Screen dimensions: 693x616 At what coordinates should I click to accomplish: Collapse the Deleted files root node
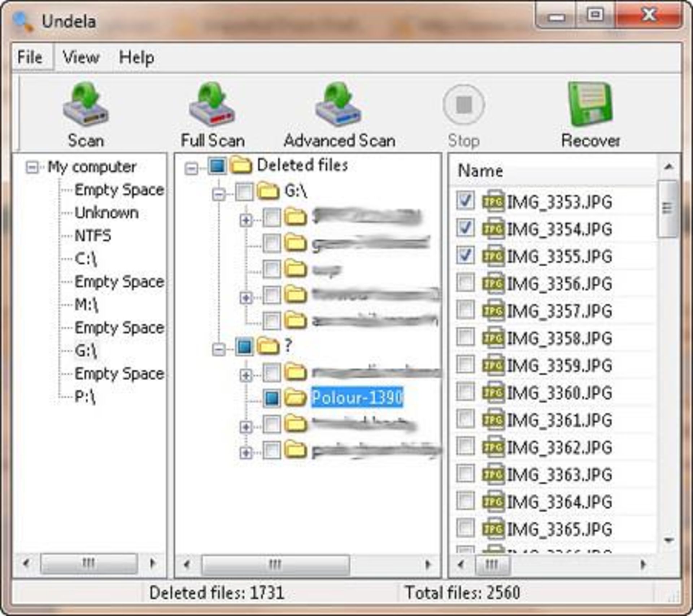click(191, 168)
